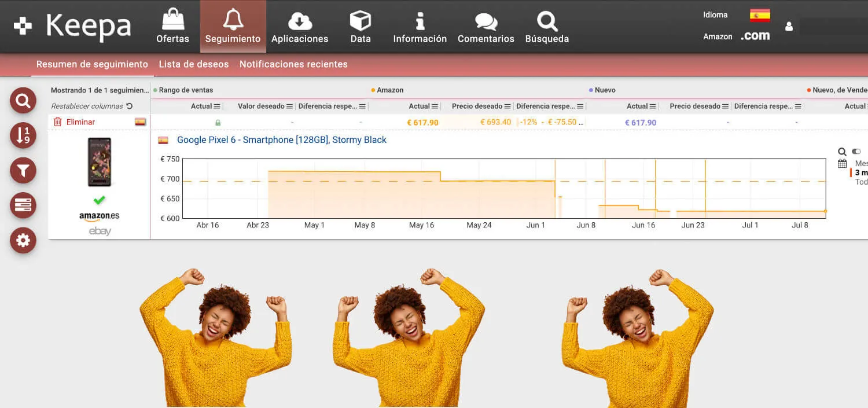Select the 'Mes' chart range option
The height and width of the screenshot is (408, 868).
(861, 164)
